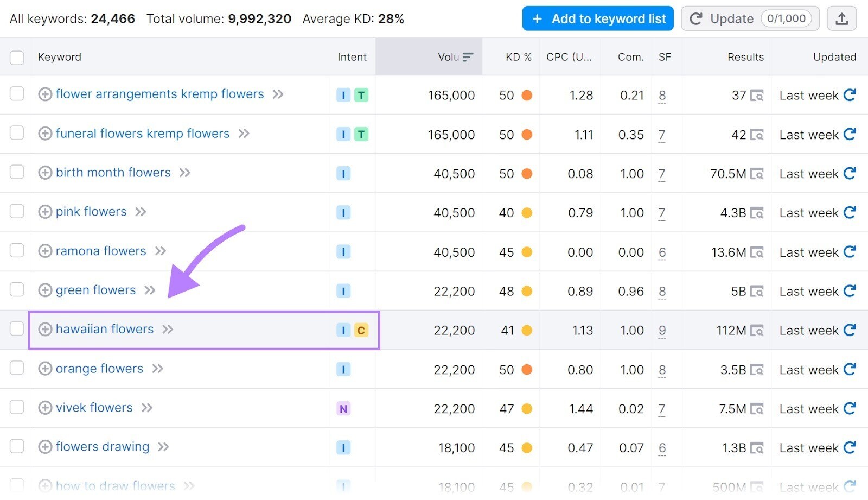Click the Commercial "C" intent badge on hawaiian flowers
This screenshot has height=500, width=868.
pyautogui.click(x=362, y=330)
